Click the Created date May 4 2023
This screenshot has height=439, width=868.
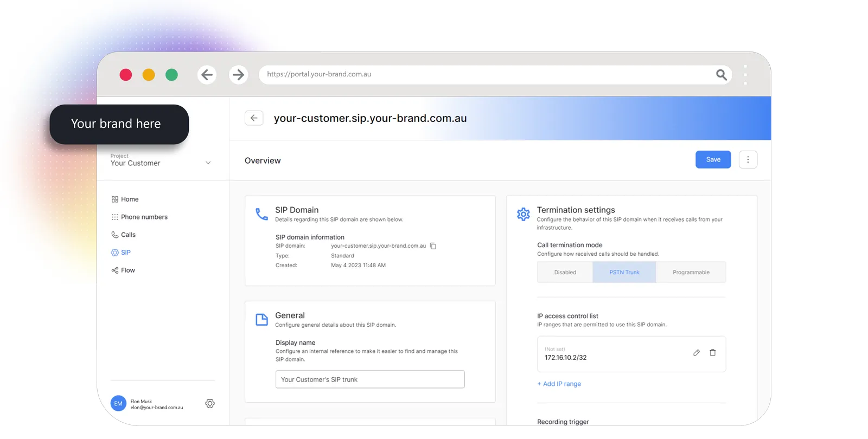tap(358, 266)
